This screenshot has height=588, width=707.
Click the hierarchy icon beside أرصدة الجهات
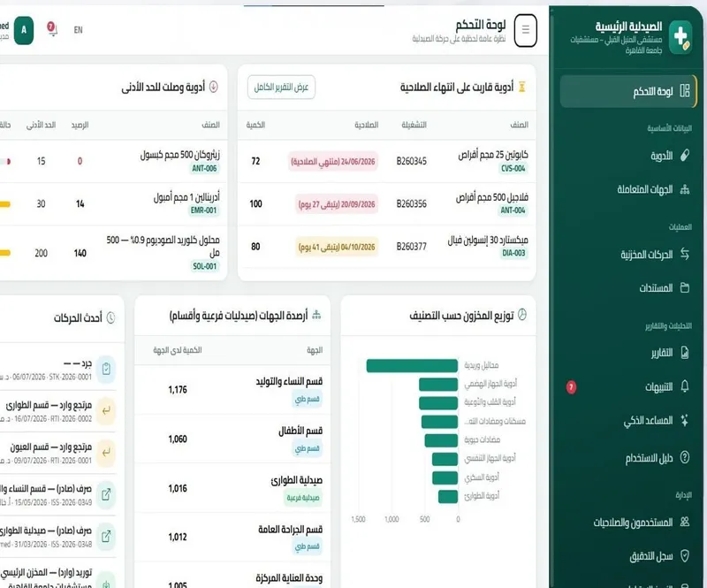click(x=316, y=315)
